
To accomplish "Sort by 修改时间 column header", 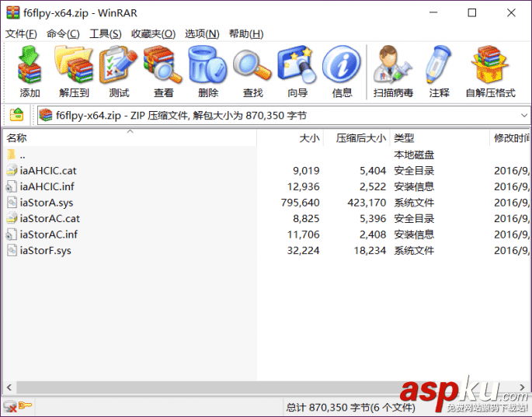I will click(510, 137).
